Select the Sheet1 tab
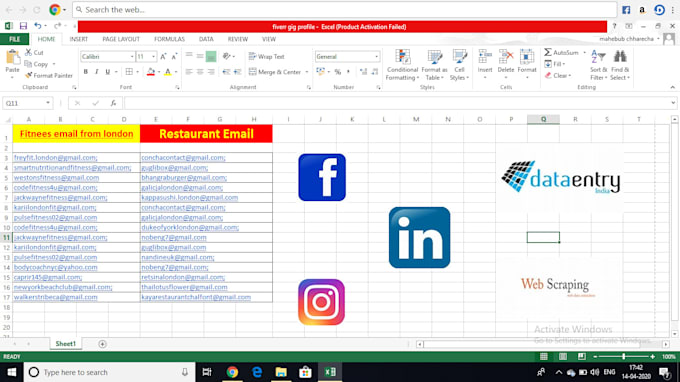 point(65,344)
